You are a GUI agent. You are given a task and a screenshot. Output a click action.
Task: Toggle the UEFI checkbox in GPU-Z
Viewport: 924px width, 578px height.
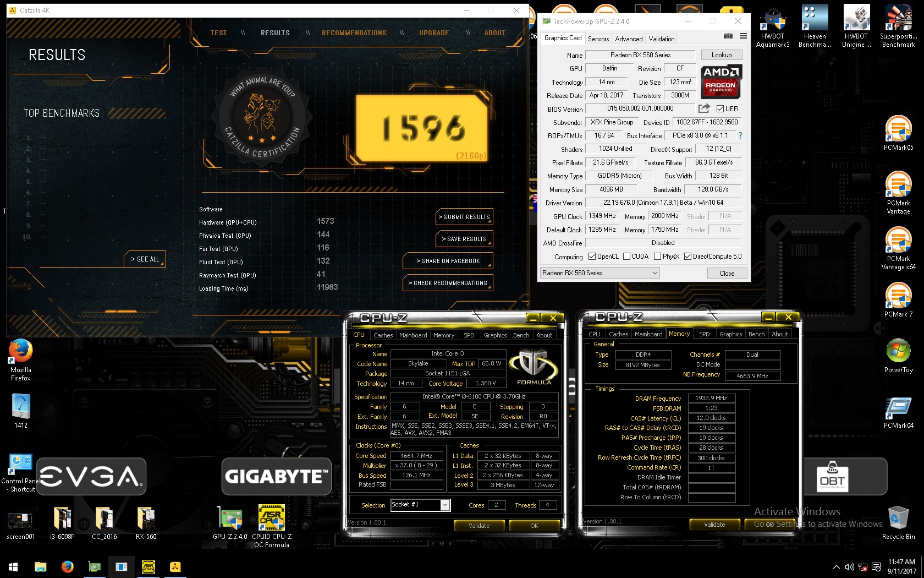coord(720,109)
